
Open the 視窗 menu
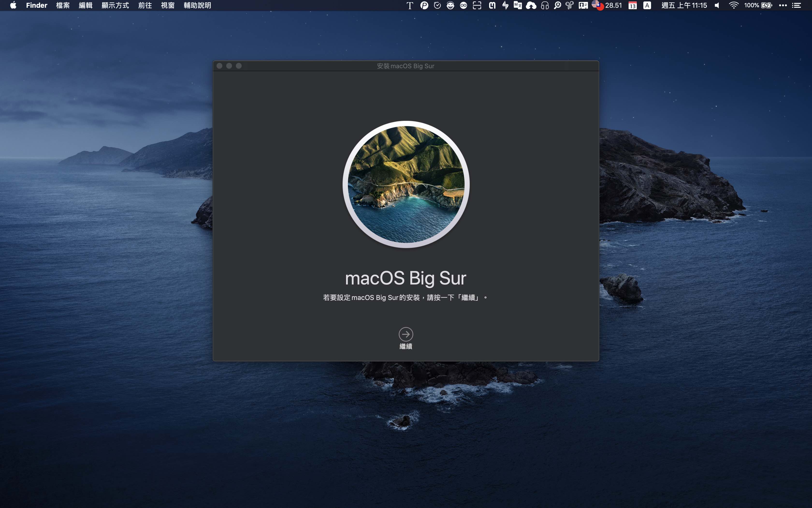click(168, 5)
